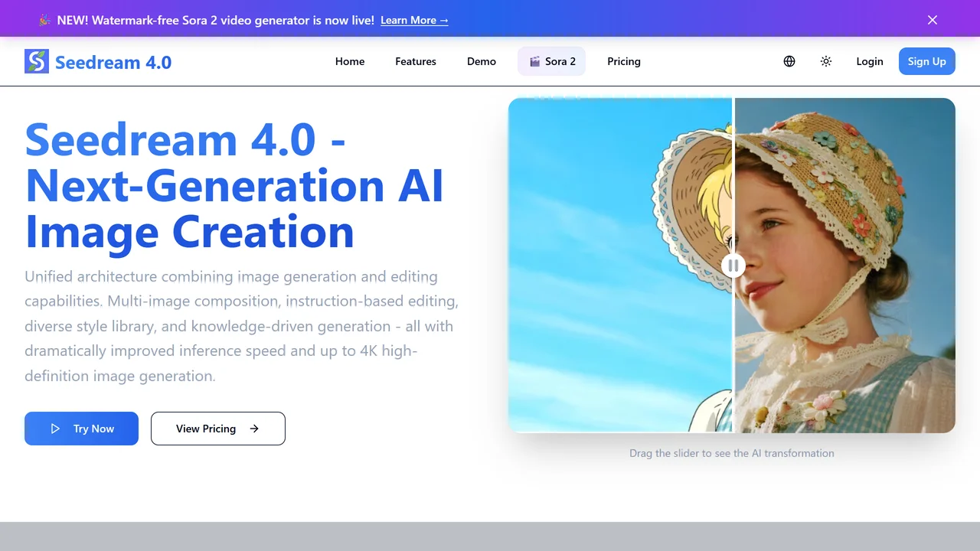Open the Features nav item
The height and width of the screenshot is (551, 980).
416,61
